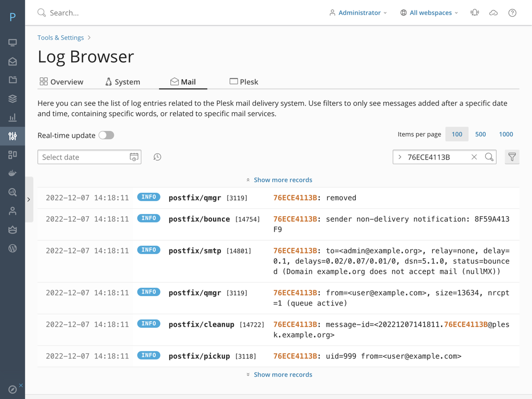Click the process ID [14801]
The width and height of the screenshot is (532, 399).
(x=239, y=251)
